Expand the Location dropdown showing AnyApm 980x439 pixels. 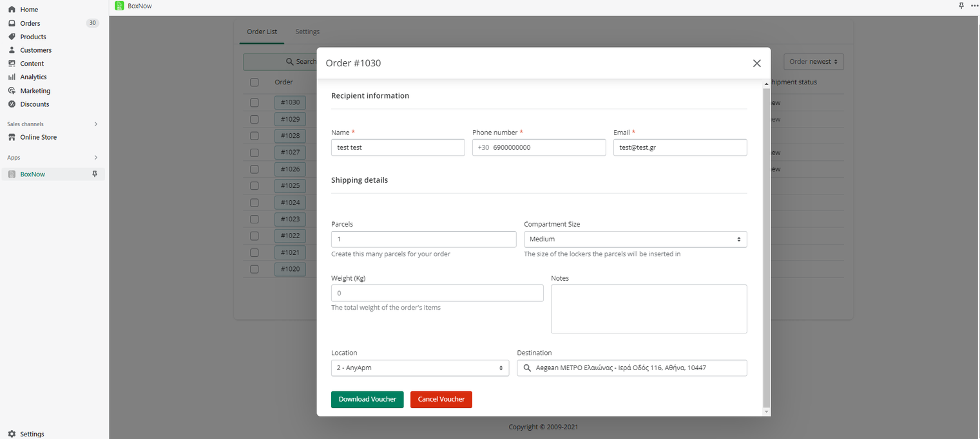419,368
